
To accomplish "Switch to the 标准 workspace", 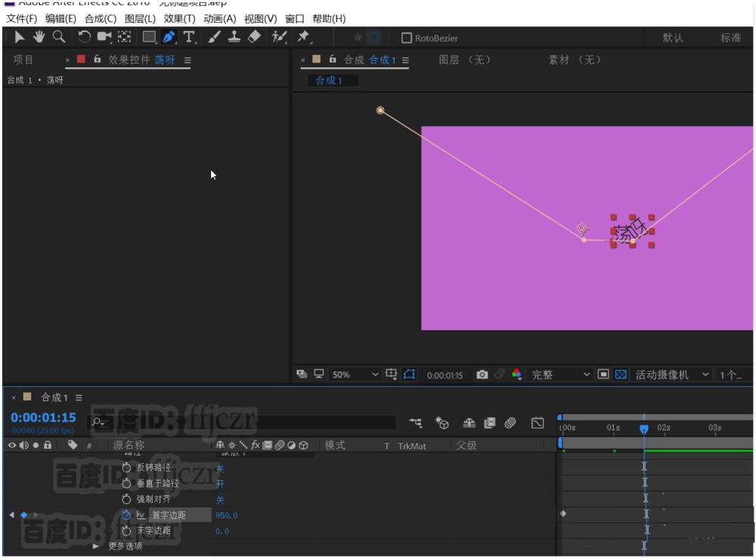I will coord(730,38).
